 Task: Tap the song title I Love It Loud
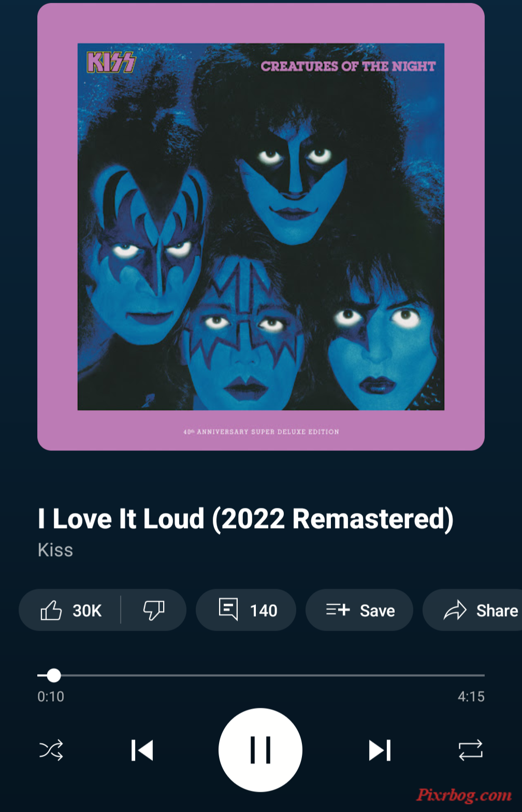point(245,519)
